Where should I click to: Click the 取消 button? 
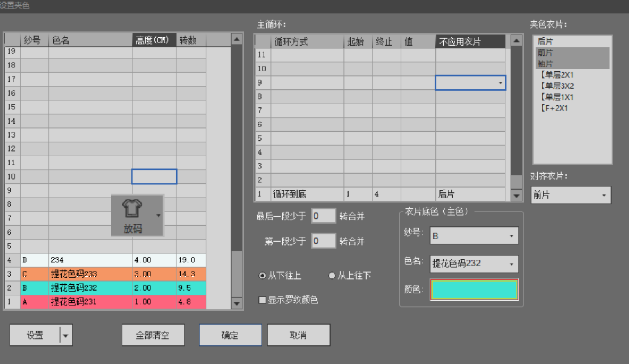point(298,335)
